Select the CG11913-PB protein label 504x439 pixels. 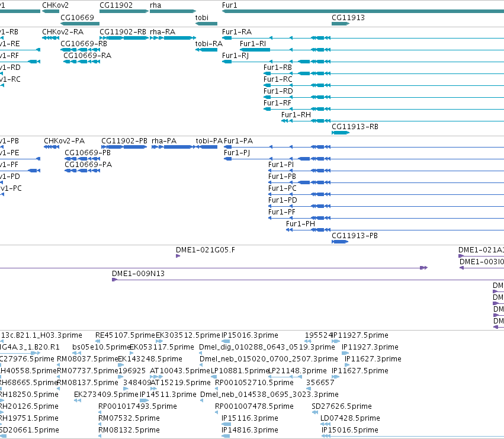coord(355,235)
